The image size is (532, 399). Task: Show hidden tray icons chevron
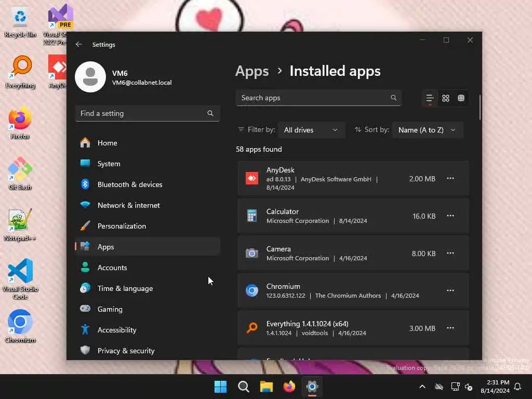tap(422, 387)
